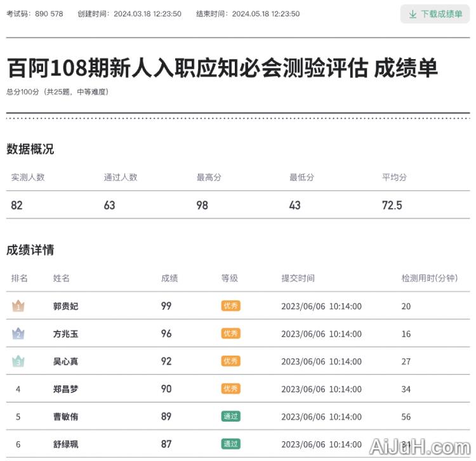Click the score 89
The height and width of the screenshot is (461, 476).
166,417
